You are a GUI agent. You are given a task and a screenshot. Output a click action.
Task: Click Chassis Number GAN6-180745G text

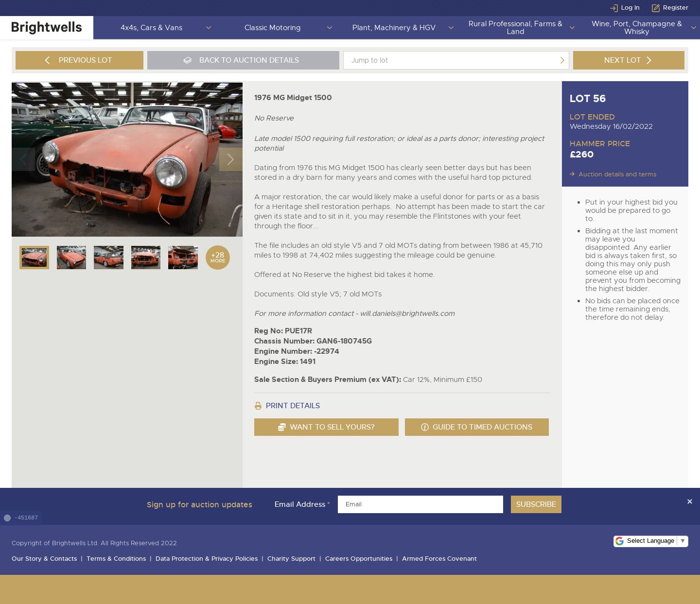[313, 341]
